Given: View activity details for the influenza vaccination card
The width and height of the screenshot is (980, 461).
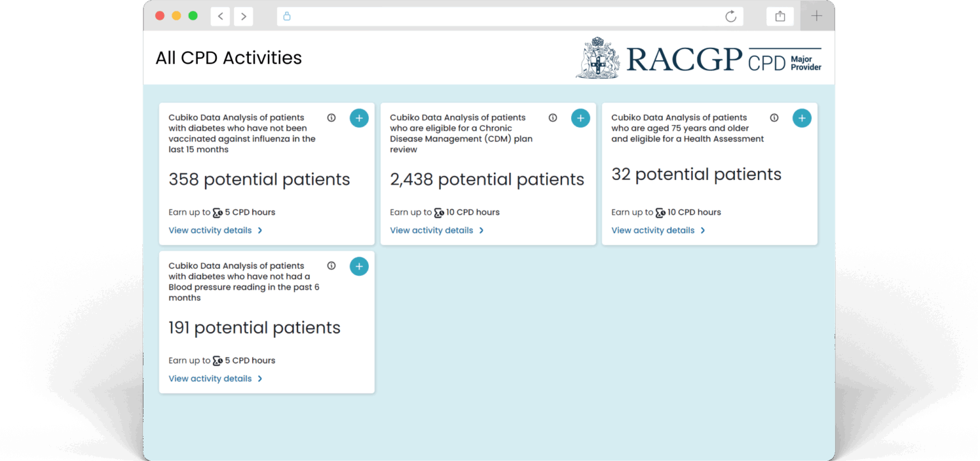Looking at the screenshot, I should [x=215, y=231].
